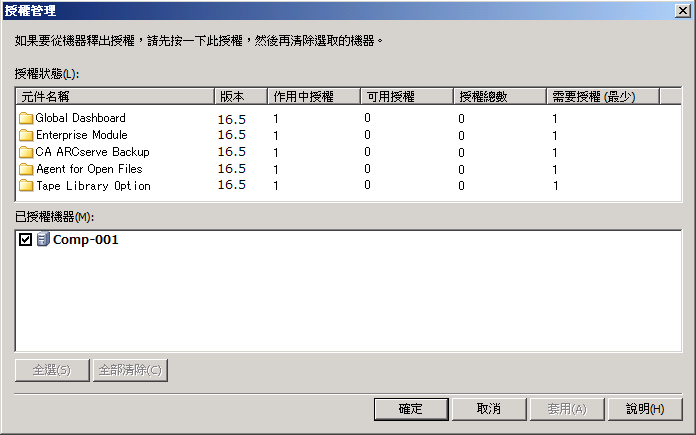Click version 16.5 in CA ARCserve Backup row

click(232, 152)
